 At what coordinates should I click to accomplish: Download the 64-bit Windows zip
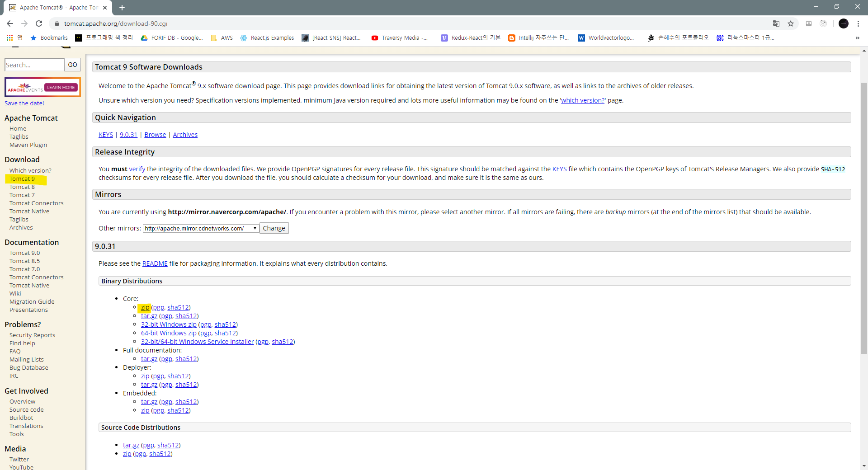tap(169, 333)
